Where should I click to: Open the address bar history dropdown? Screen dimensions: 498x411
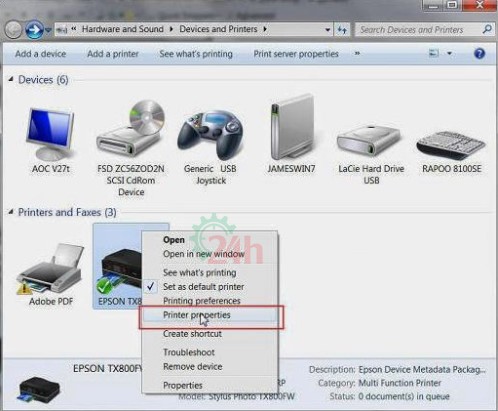click(x=328, y=30)
